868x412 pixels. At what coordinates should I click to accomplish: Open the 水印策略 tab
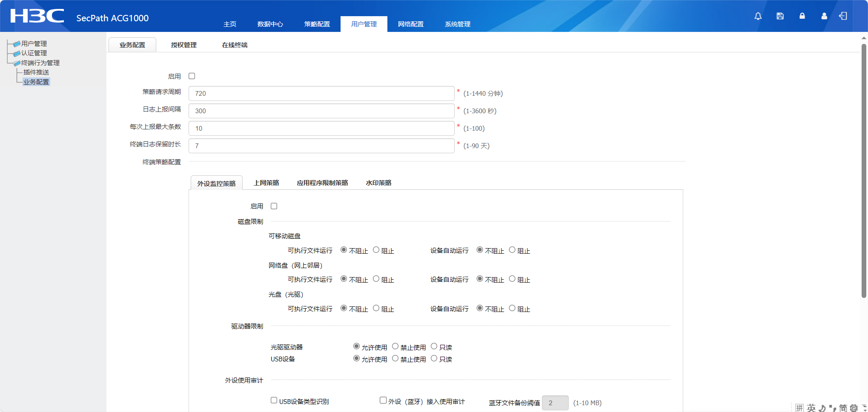click(378, 183)
